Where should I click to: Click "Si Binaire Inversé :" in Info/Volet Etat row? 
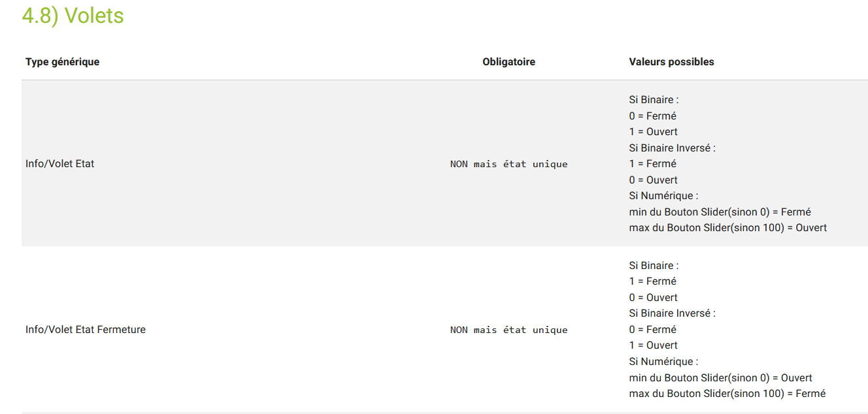click(672, 148)
